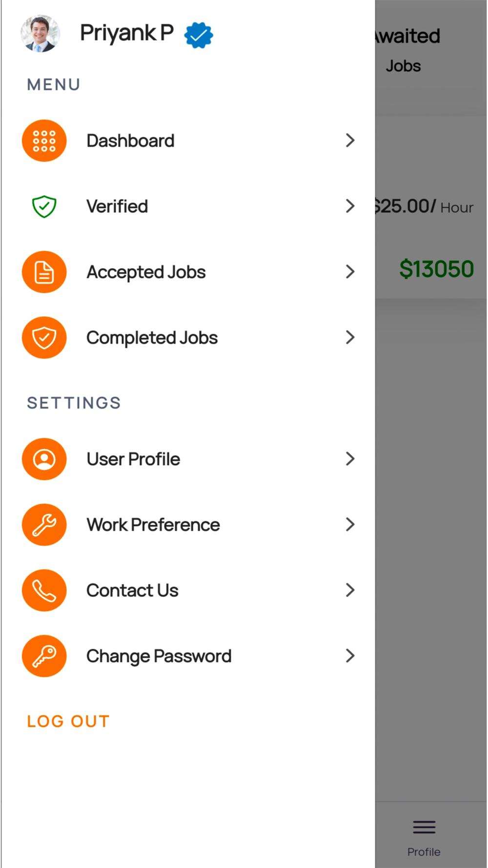The height and width of the screenshot is (868, 488).
Task: Tap the Work Preference wrench icon
Action: click(44, 525)
